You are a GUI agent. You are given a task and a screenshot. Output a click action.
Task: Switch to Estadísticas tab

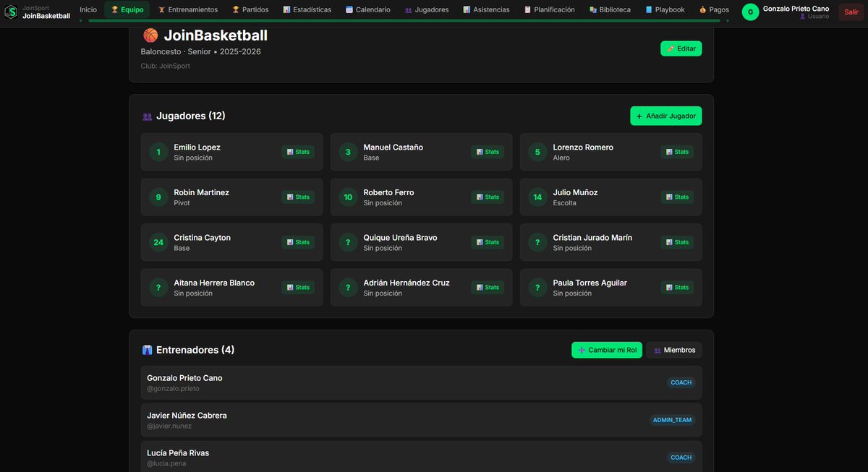click(x=307, y=10)
